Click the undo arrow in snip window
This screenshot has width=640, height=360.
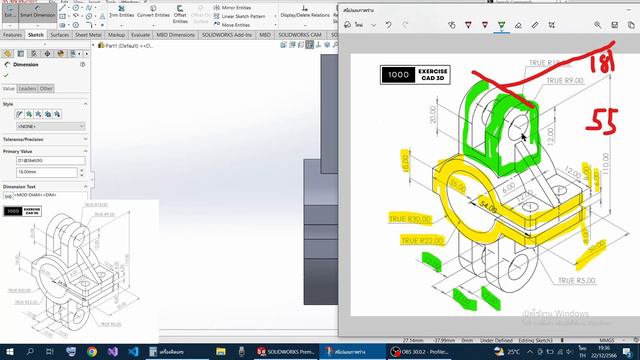[388, 25]
